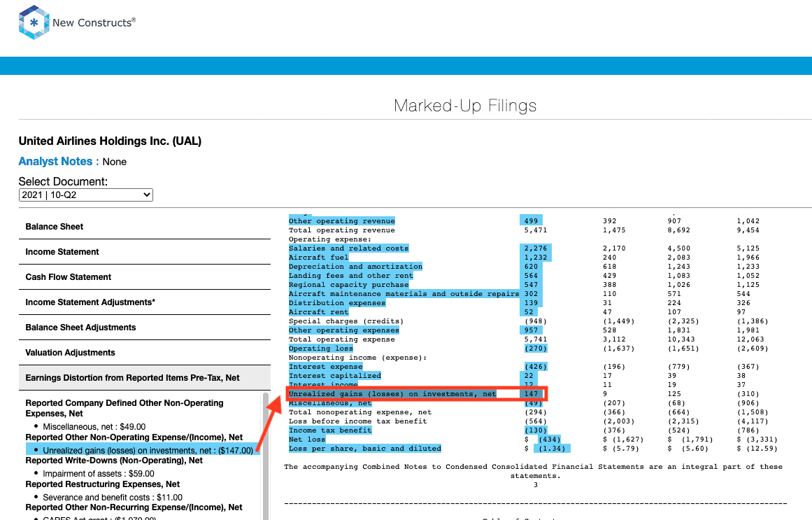The height and width of the screenshot is (520, 812).
Task: Open Valuation Adjustments section
Action: click(145, 353)
